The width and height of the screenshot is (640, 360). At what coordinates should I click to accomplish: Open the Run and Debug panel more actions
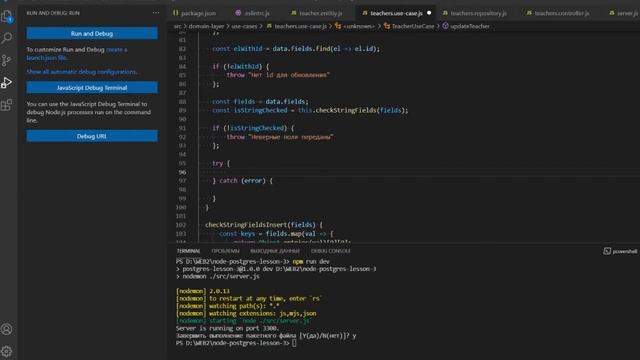click(156, 13)
